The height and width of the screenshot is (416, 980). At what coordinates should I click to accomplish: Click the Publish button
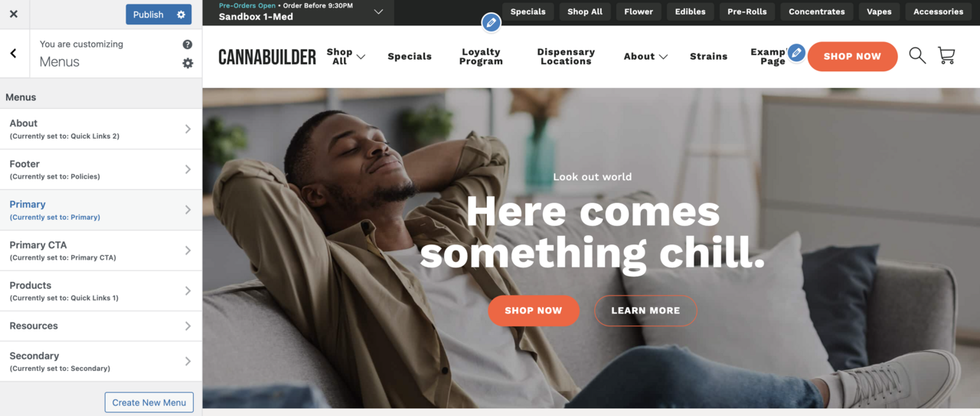(149, 15)
